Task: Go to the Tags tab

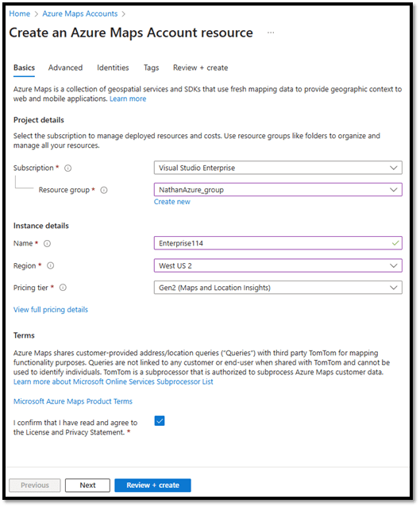Action: coord(151,68)
